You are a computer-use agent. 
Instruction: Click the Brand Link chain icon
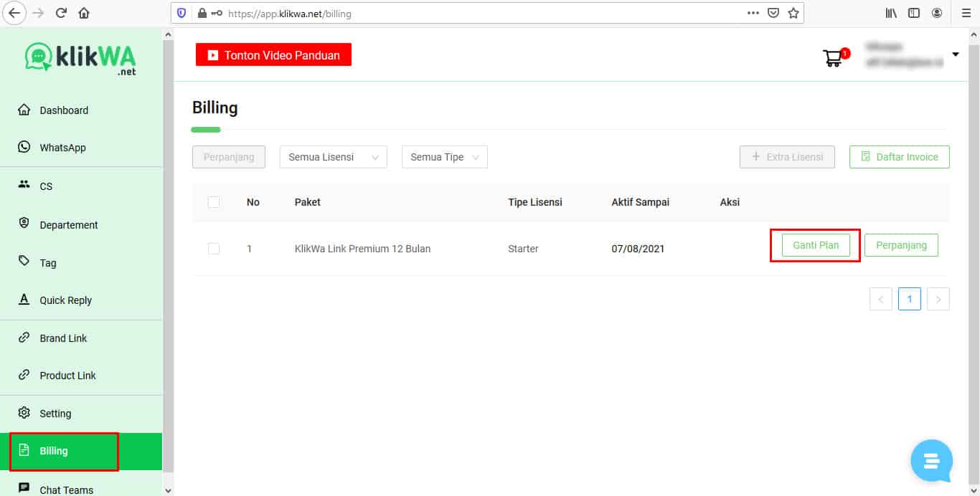[24, 338]
